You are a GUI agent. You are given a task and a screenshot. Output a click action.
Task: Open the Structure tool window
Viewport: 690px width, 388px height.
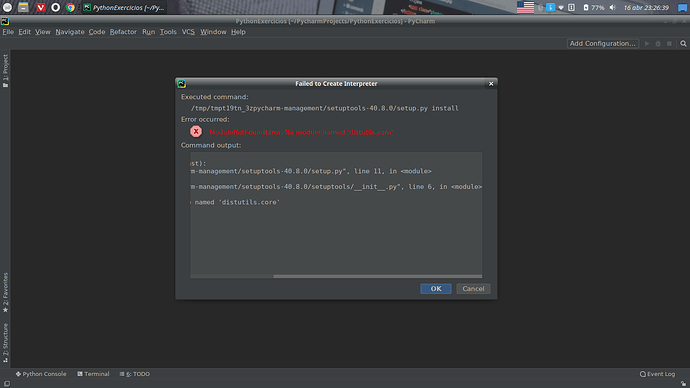[x=5, y=343]
